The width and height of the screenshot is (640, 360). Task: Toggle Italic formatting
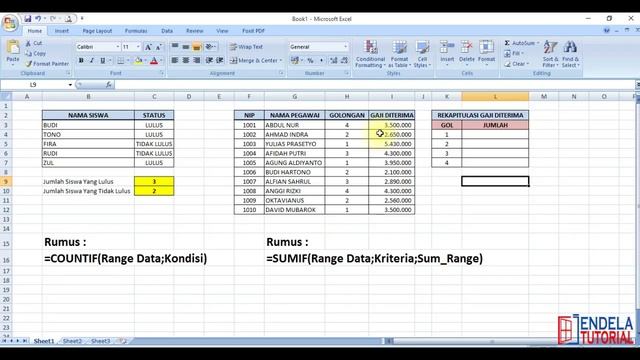(x=91, y=60)
